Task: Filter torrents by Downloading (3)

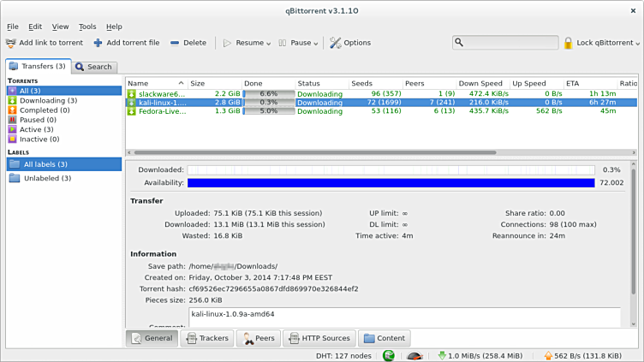Action: point(47,100)
